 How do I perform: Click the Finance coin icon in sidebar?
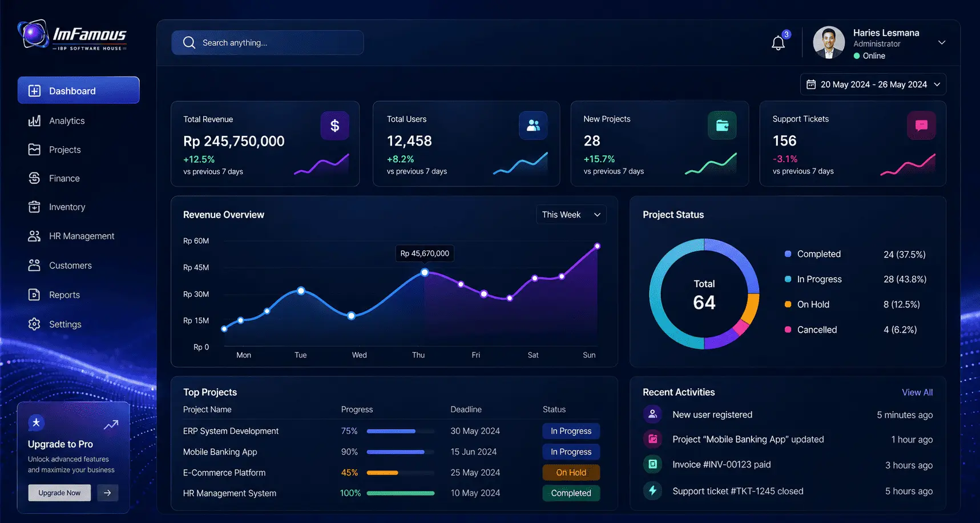point(34,178)
